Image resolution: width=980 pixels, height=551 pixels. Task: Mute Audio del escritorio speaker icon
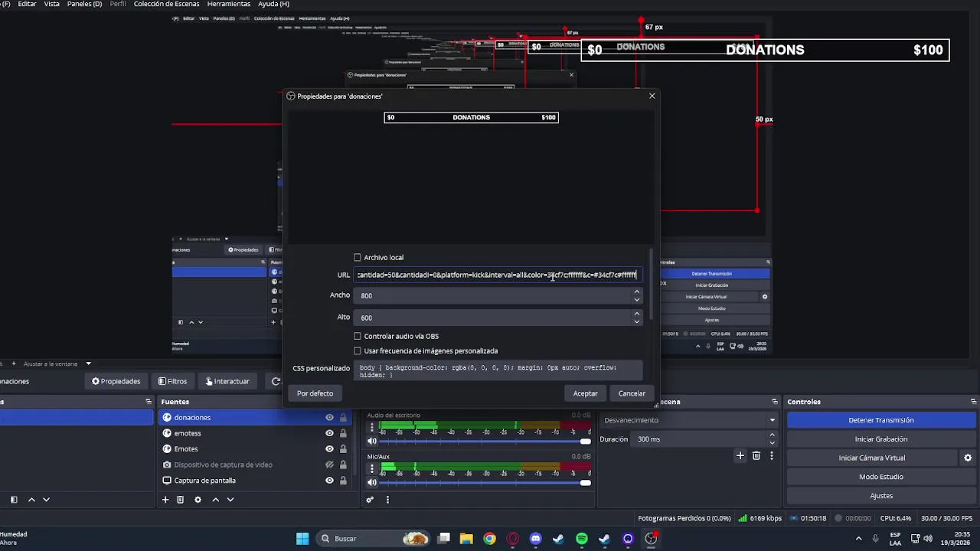pos(372,441)
